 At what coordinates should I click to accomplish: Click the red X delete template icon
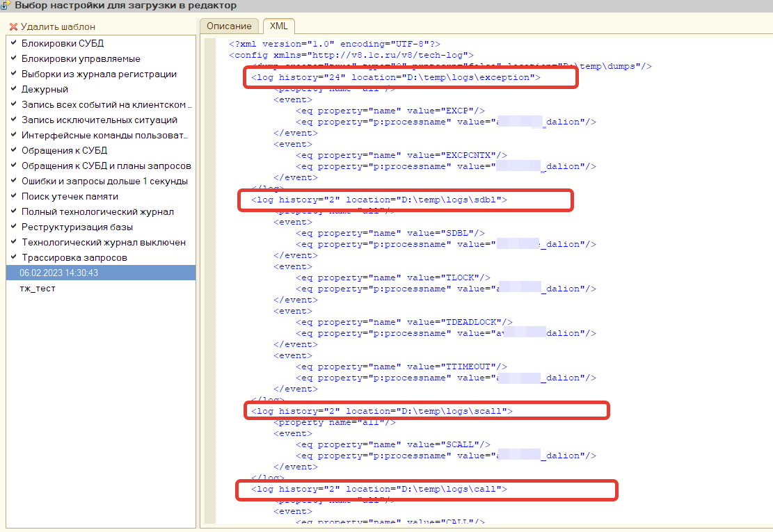pyautogui.click(x=13, y=27)
